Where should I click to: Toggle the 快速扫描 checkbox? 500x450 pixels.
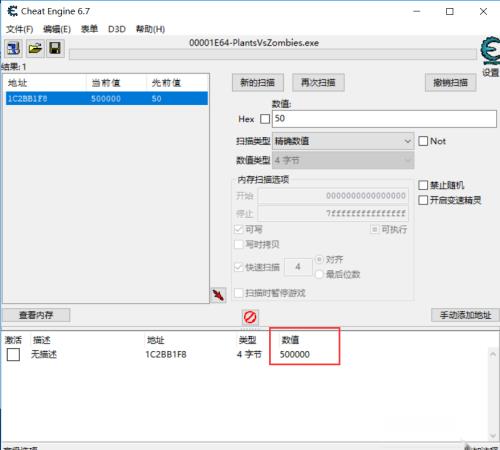239,267
